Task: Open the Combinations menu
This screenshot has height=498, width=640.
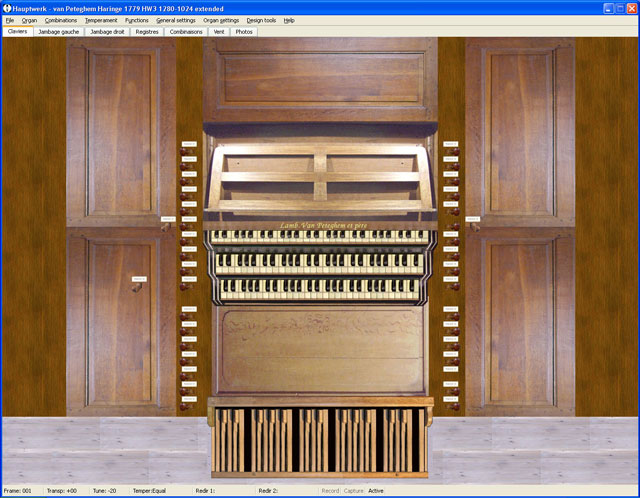Action: tap(61, 20)
